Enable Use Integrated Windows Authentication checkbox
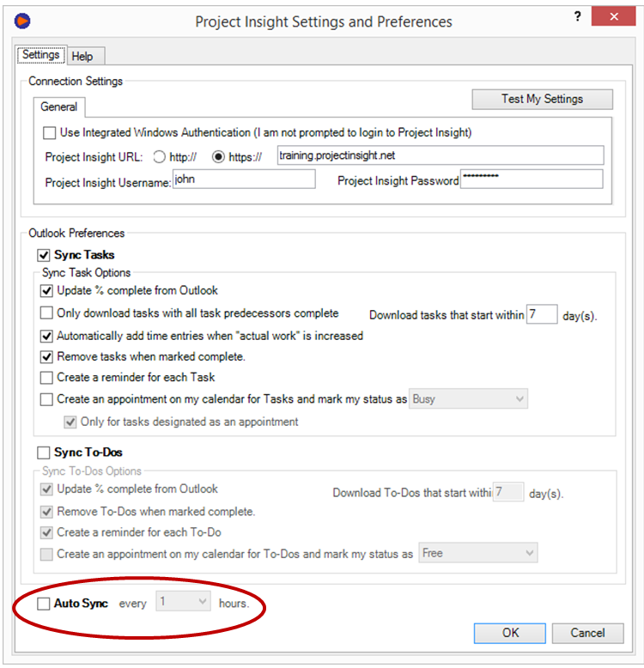Screen dimensions: 644x668 point(50,133)
